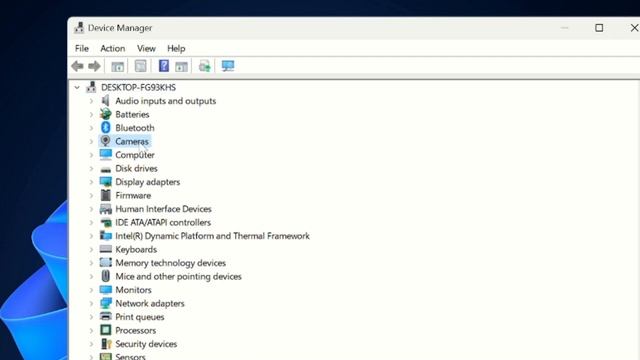Click the Security devices icon

coord(105,344)
